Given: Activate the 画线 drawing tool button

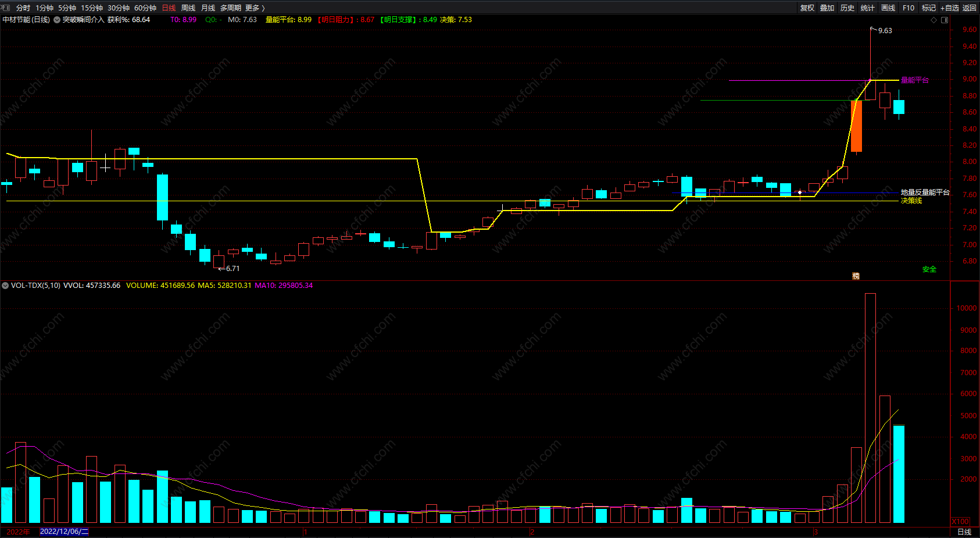Looking at the screenshot, I should point(888,8).
